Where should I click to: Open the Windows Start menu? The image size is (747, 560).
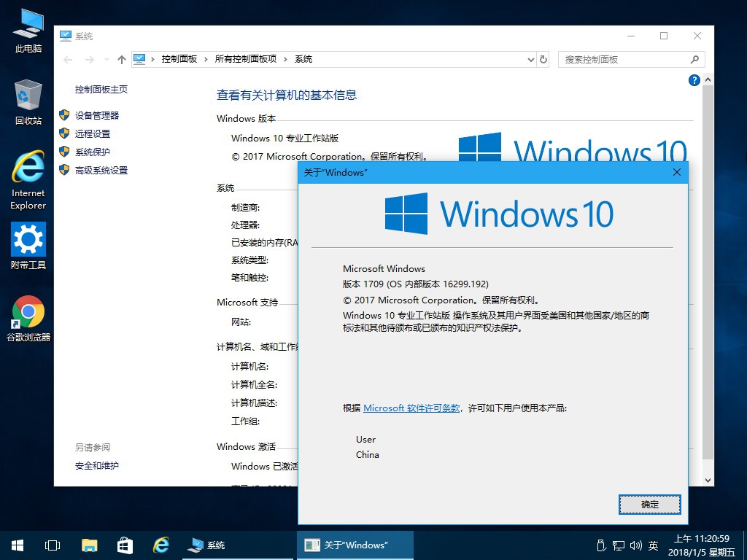click(18, 545)
